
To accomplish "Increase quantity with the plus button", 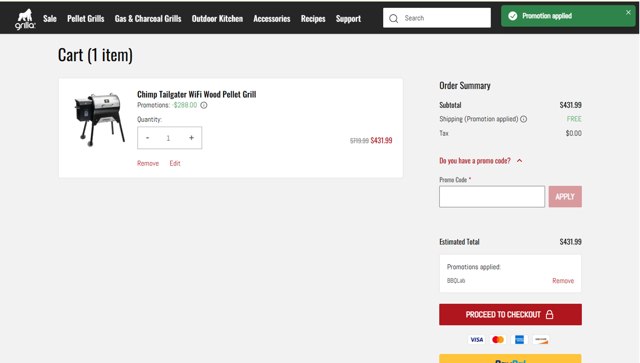I will point(191,138).
